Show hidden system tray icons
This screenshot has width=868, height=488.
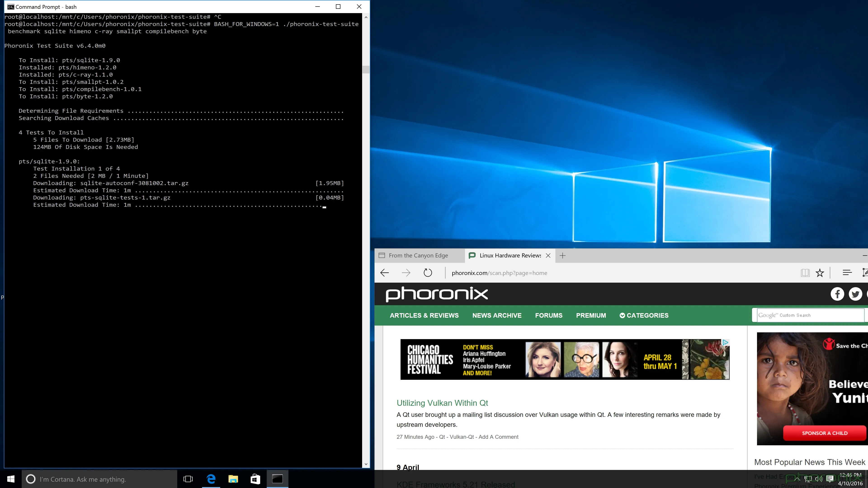797,479
